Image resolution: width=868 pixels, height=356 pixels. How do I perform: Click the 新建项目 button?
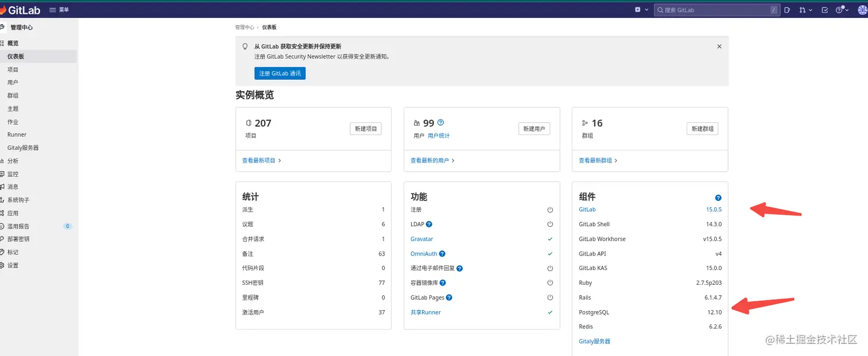tap(366, 129)
